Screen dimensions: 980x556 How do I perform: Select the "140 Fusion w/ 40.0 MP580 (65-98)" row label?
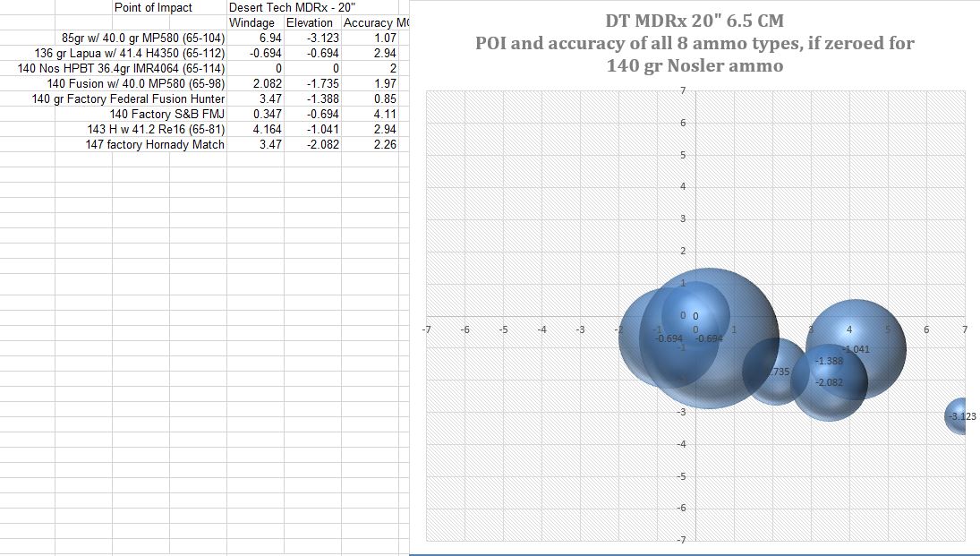point(136,83)
